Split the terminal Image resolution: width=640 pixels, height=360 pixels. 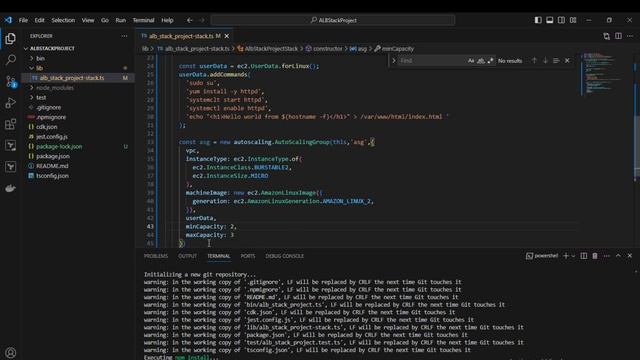(x=584, y=256)
